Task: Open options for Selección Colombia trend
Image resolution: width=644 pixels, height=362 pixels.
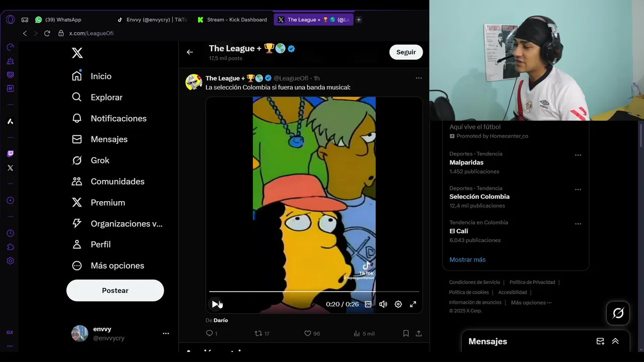Action: (578, 190)
